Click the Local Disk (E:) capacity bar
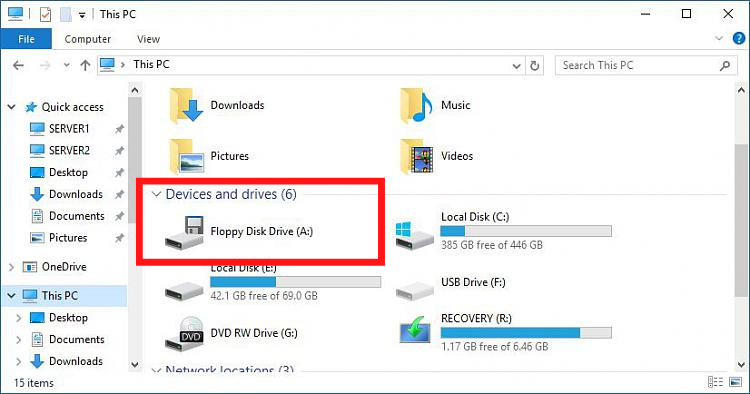Image resolution: width=750 pixels, height=394 pixels. tap(296, 282)
